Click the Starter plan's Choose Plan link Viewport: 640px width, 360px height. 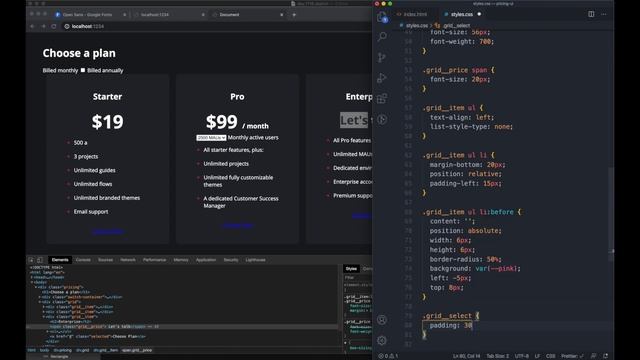point(108,231)
